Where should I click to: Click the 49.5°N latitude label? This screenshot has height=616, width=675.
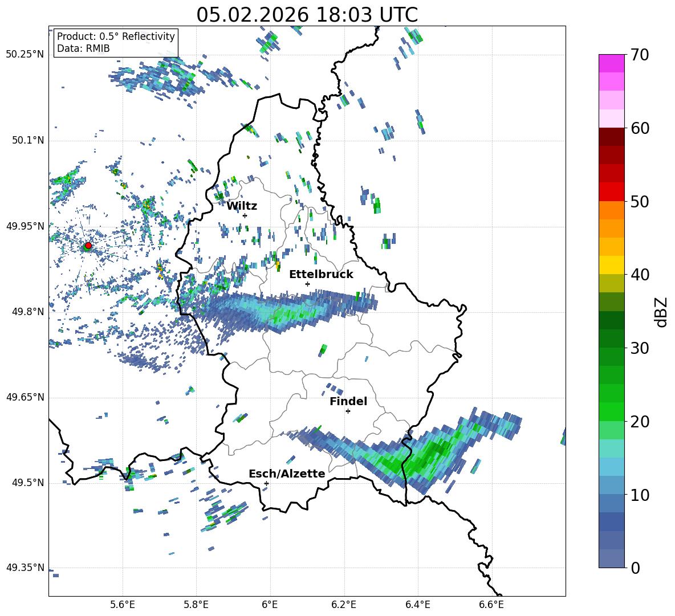tap(27, 483)
